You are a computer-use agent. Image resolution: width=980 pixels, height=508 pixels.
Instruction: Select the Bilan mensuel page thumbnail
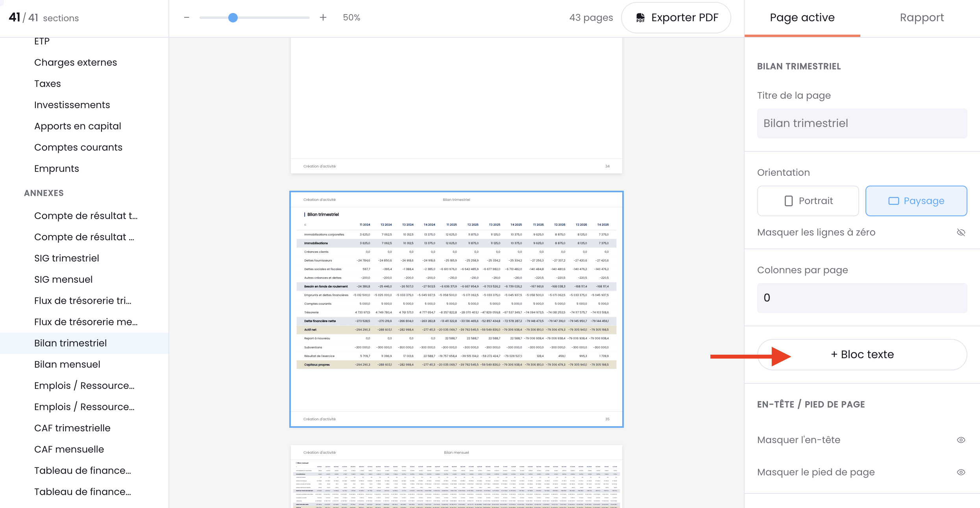pyautogui.click(x=457, y=477)
